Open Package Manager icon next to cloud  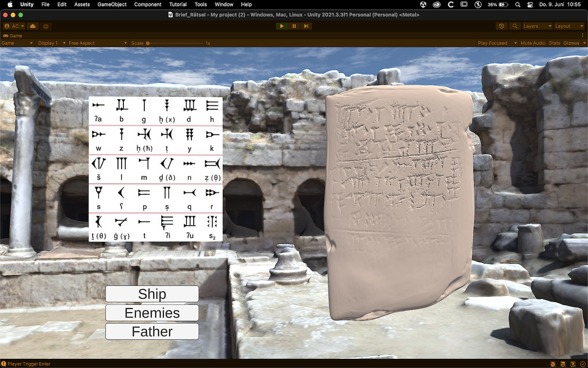[x=46, y=26]
